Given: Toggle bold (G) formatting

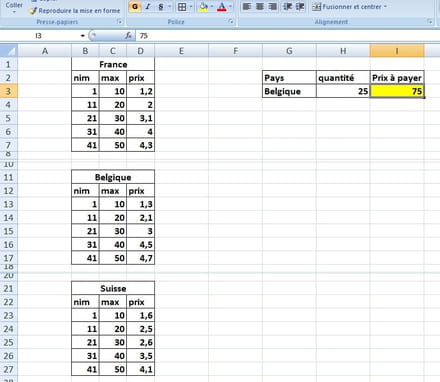Looking at the screenshot, I should click(x=134, y=7).
